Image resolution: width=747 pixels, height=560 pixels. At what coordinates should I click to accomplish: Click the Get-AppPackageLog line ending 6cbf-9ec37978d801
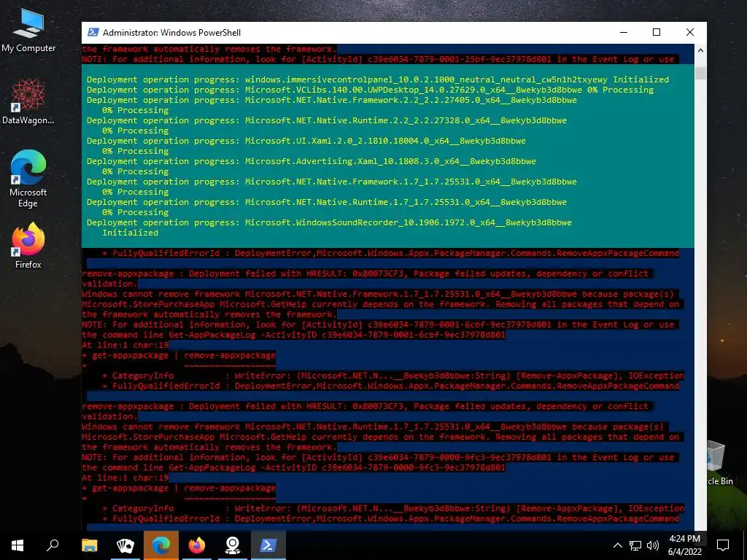click(293, 335)
